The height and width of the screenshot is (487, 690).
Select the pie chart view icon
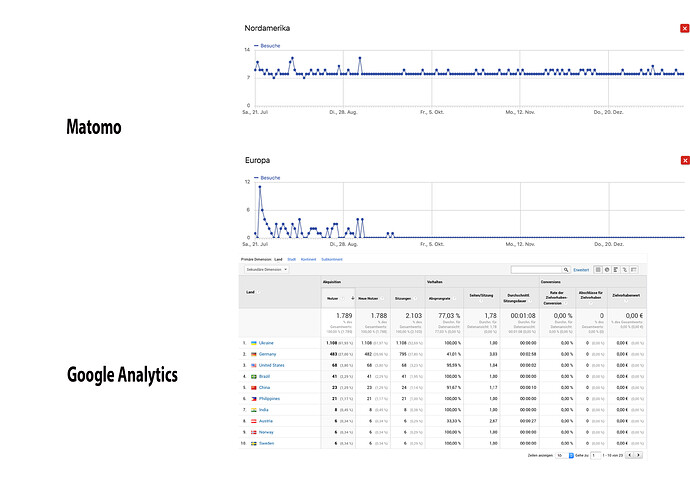coord(607,270)
